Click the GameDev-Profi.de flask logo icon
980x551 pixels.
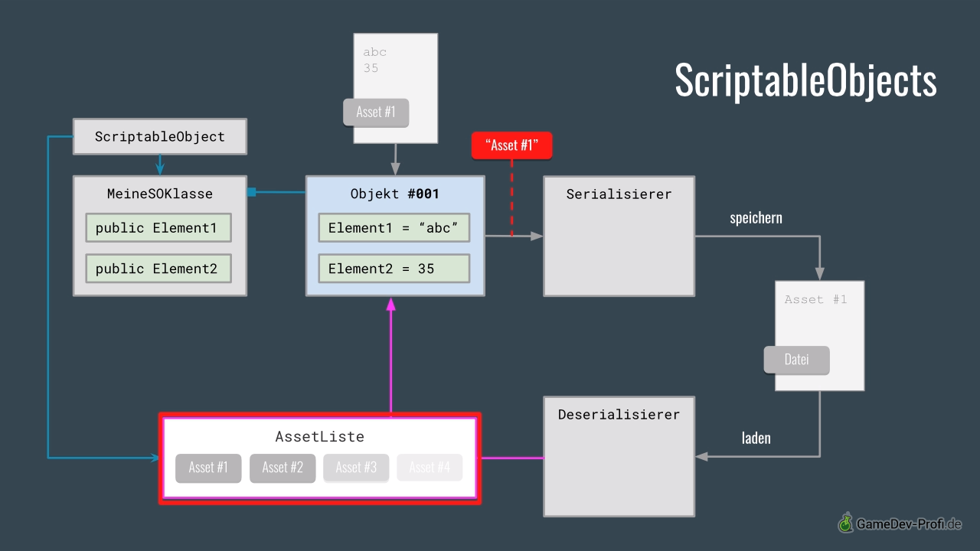click(845, 523)
